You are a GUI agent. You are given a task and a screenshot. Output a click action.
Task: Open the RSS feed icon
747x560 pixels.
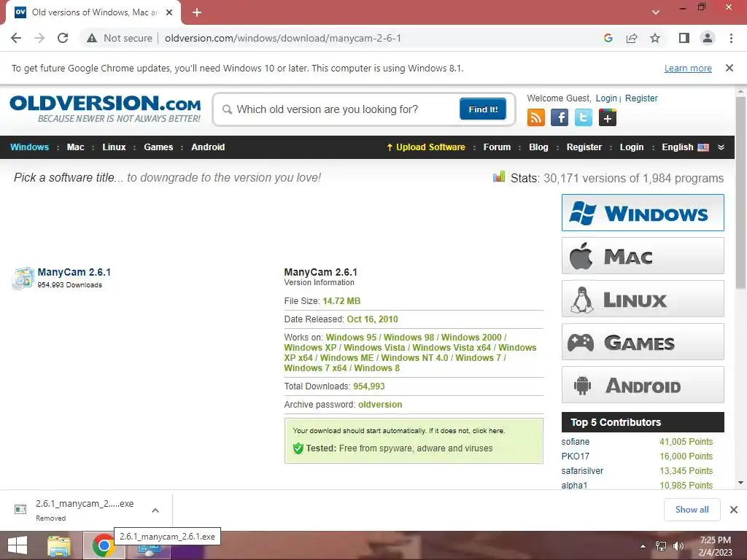tap(536, 117)
